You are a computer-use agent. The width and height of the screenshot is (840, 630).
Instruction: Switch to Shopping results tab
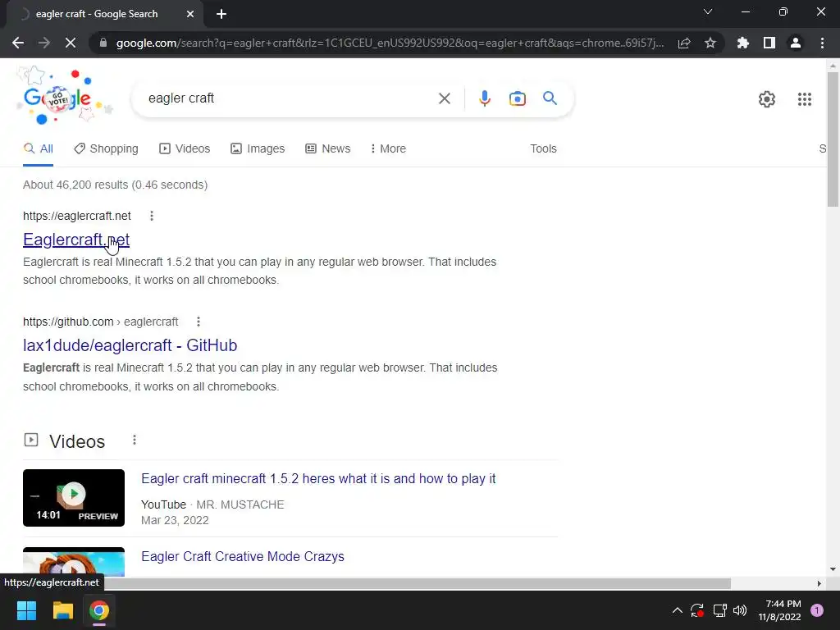click(x=106, y=149)
